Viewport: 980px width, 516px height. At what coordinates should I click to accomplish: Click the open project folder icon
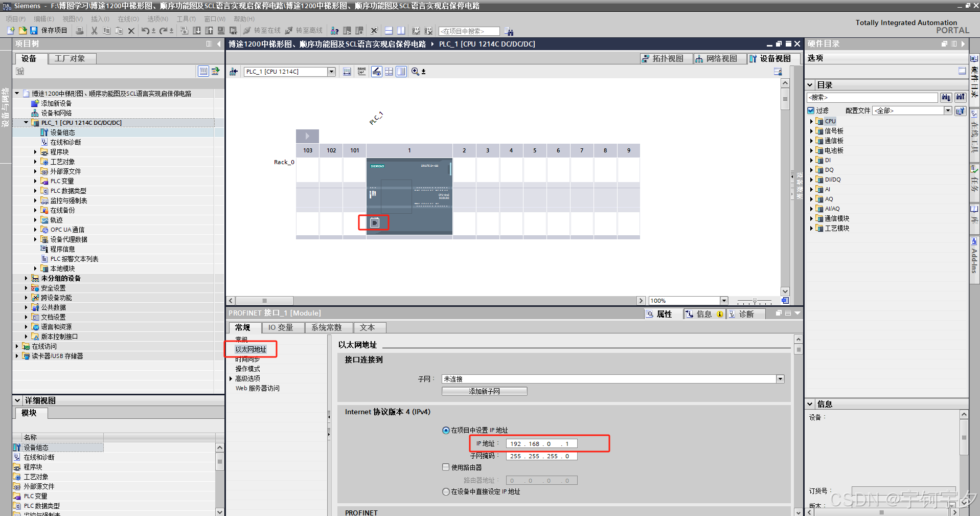point(22,31)
